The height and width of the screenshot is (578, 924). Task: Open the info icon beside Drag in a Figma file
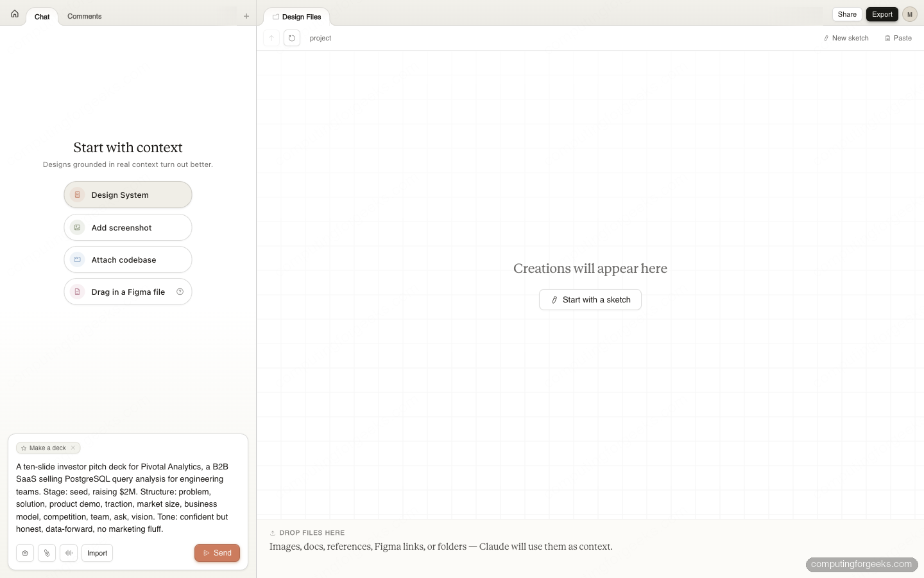click(x=180, y=292)
